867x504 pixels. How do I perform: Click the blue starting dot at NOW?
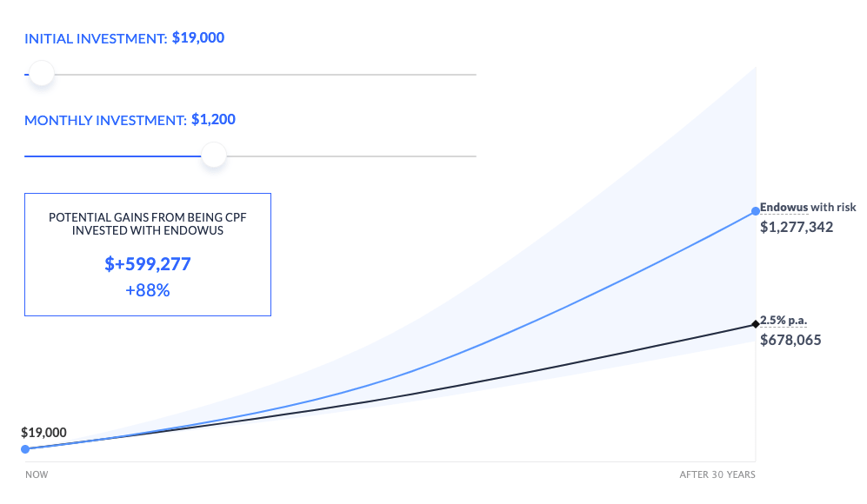pyautogui.click(x=25, y=448)
